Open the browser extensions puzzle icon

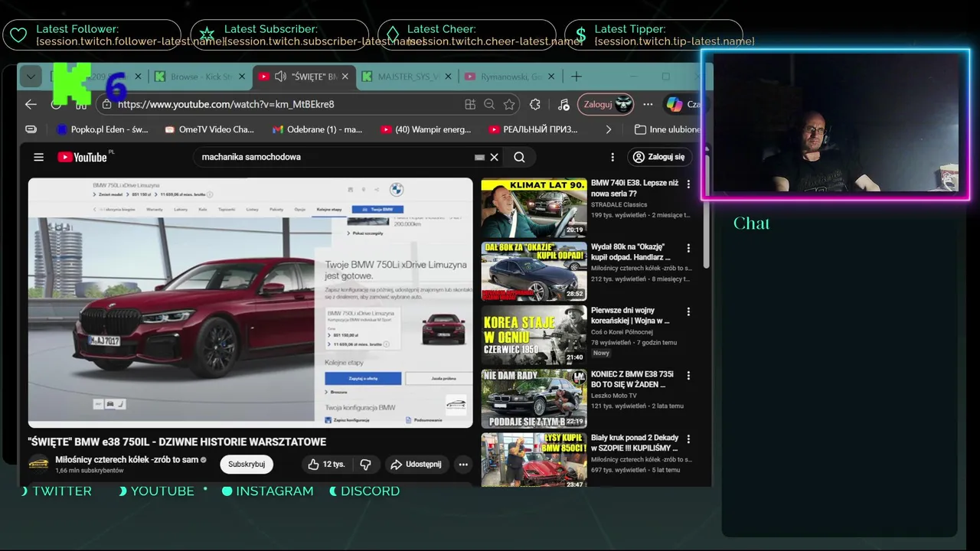click(x=535, y=104)
